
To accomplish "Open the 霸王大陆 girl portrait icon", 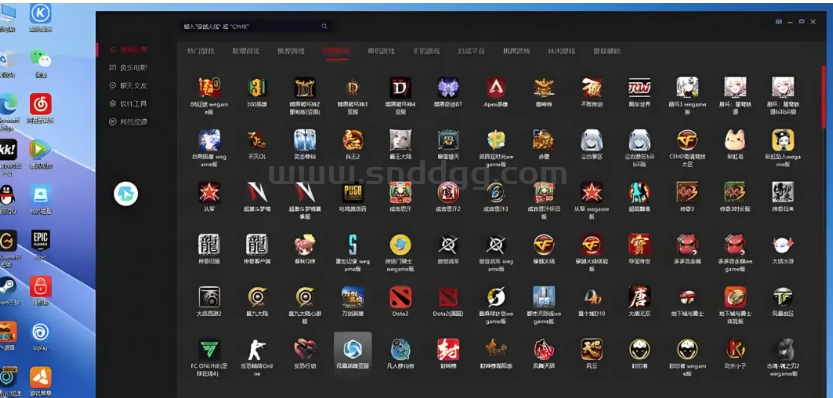I will coord(401,140).
